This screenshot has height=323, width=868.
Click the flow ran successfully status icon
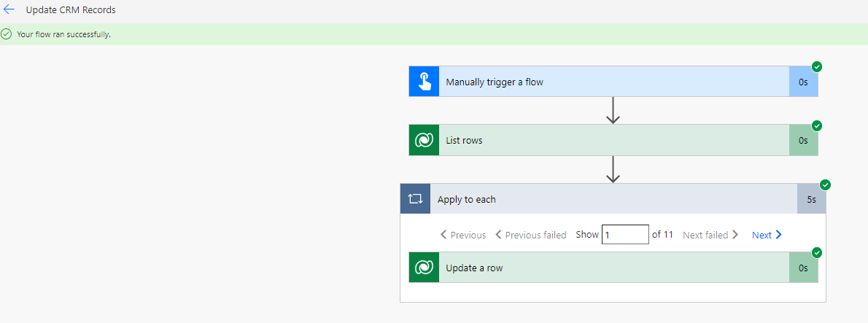(7, 34)
